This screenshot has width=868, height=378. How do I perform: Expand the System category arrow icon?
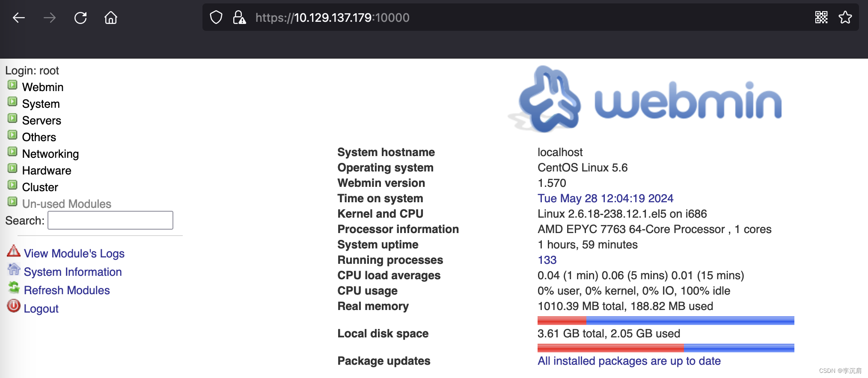[x=13, y=102]
